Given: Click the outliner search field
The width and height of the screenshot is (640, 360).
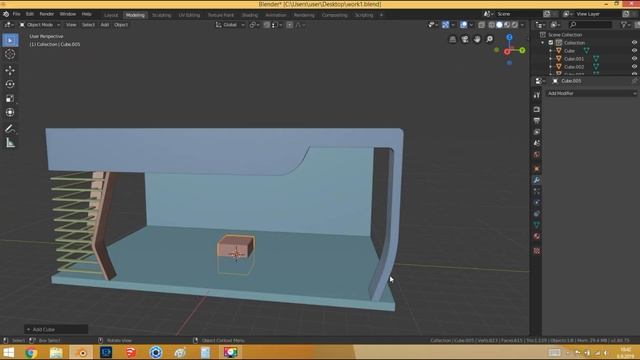Looking at the screenshot, I should point(590,25).
